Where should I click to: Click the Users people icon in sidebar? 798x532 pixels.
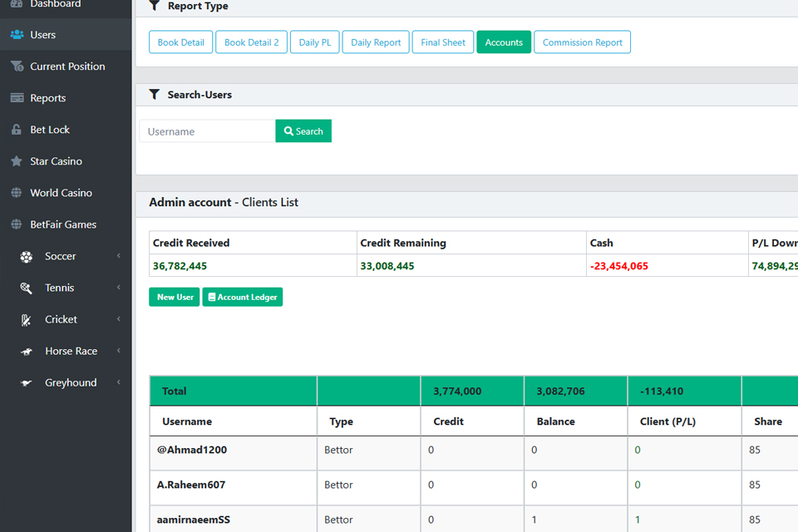pos(17,35)
